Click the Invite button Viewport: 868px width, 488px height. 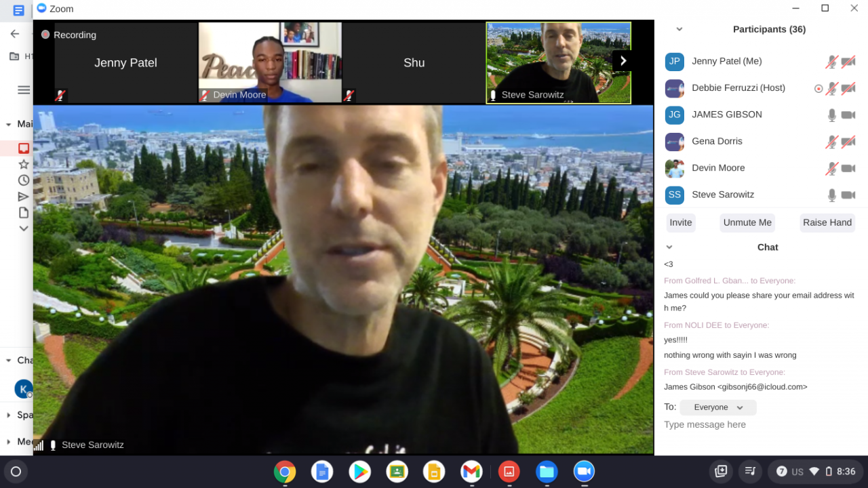click(x=681, y=222)
